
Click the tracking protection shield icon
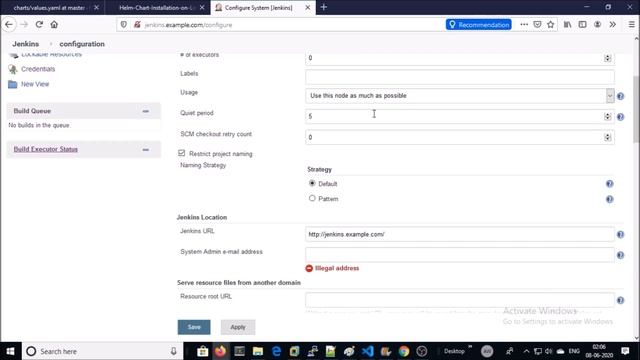tap(124, 24)
